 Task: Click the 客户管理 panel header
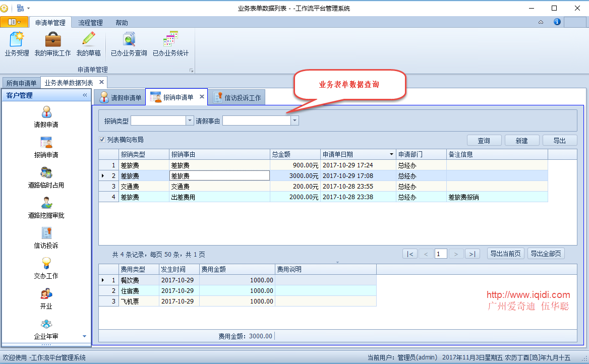coord(46,95)
